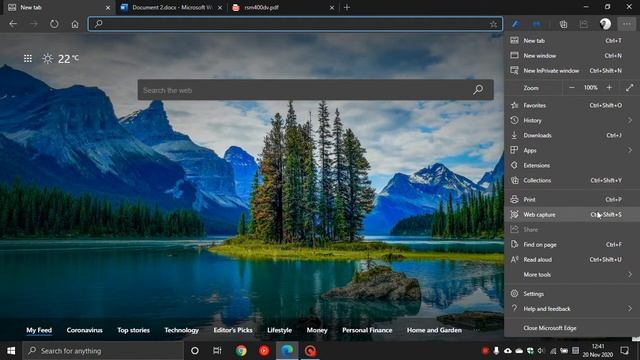The image size is (640, 360).
Task: Open Extensions from the menu
Action: point(571,165)
